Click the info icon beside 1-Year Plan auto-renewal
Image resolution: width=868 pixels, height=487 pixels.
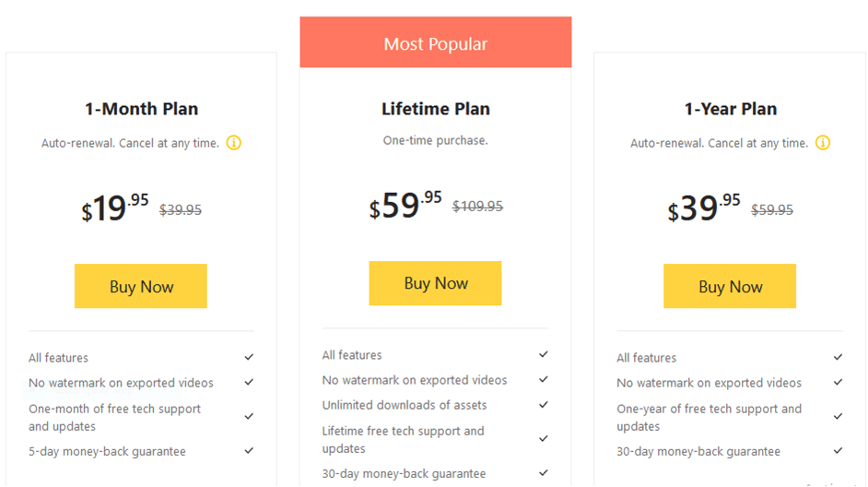coord(823,143)
